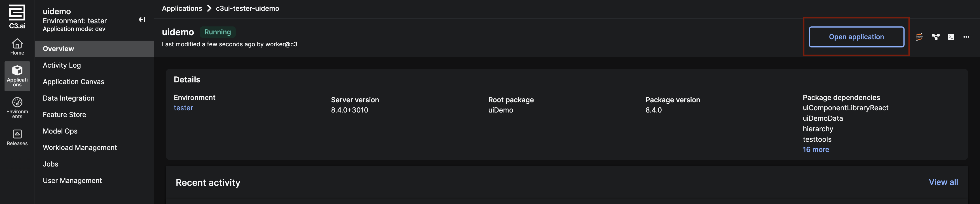The image size is (980, 204).
Task: Open the Jupyter notebook icon
Action: coord(919,37)
